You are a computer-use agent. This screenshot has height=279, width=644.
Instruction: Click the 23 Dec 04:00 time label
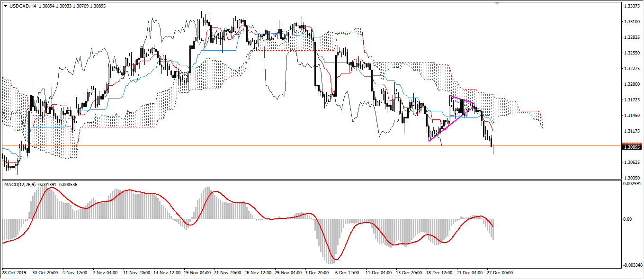click(x=470, y=273)
